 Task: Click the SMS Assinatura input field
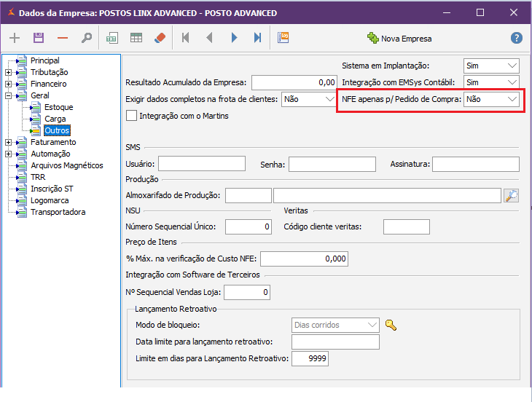click(x=476, y=164)
